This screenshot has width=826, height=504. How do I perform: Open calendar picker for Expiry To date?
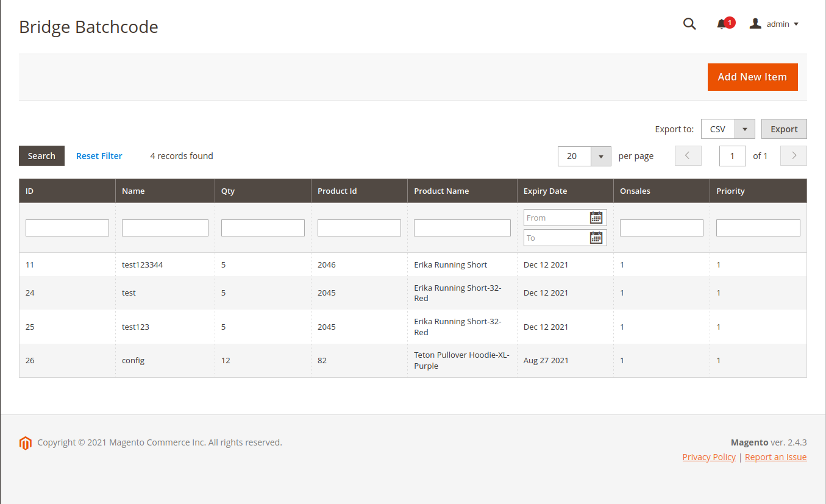tap(596, 238)
